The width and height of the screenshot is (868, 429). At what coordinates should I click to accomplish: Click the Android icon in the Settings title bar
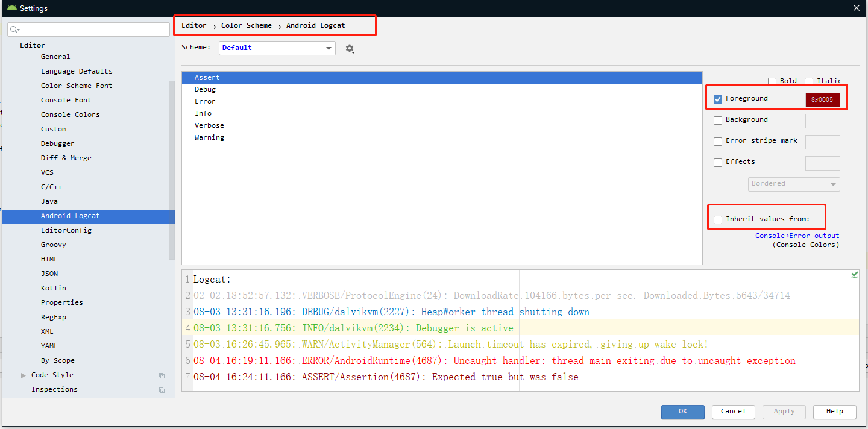11,8
